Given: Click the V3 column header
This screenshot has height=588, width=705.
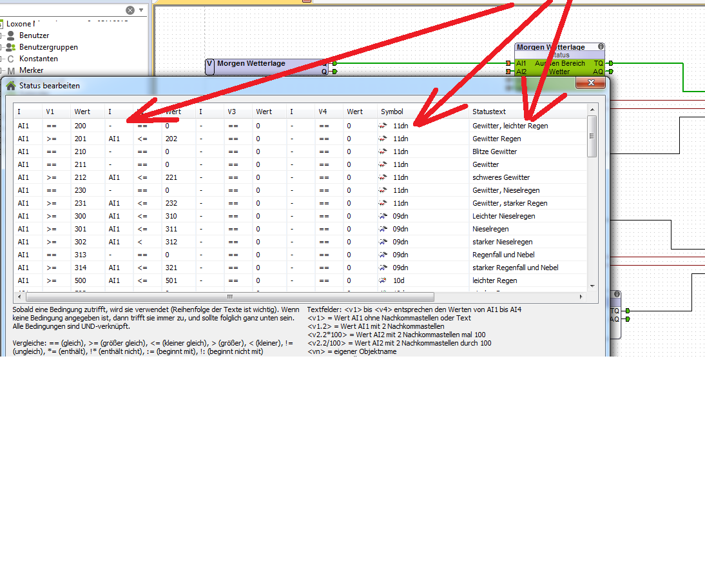Looking at the screenshot, I should coord(237,112).
